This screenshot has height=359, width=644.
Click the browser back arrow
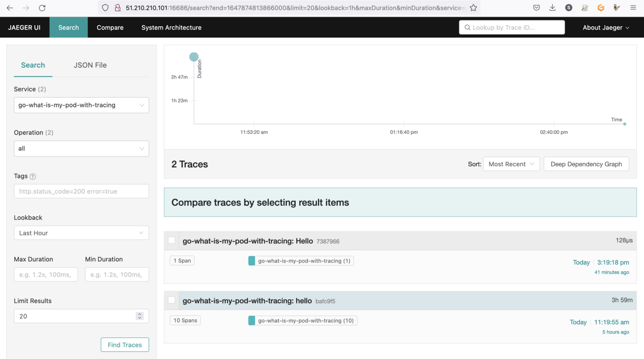click(10, 8)
